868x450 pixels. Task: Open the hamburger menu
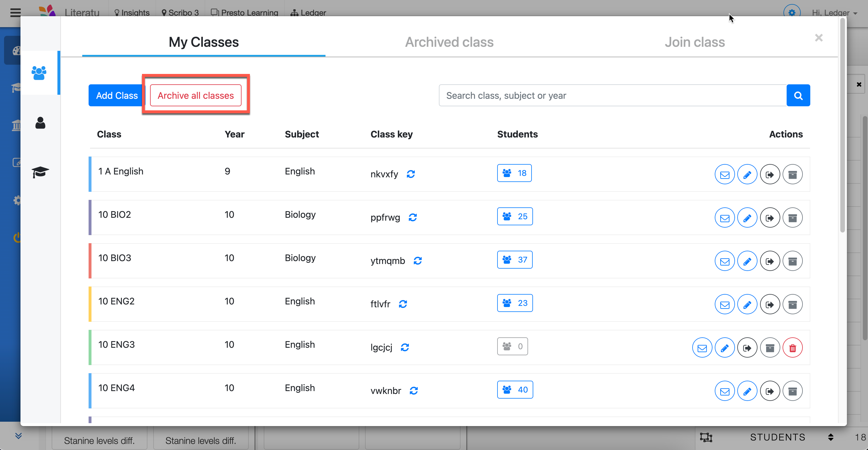click(x=16, y=12)
